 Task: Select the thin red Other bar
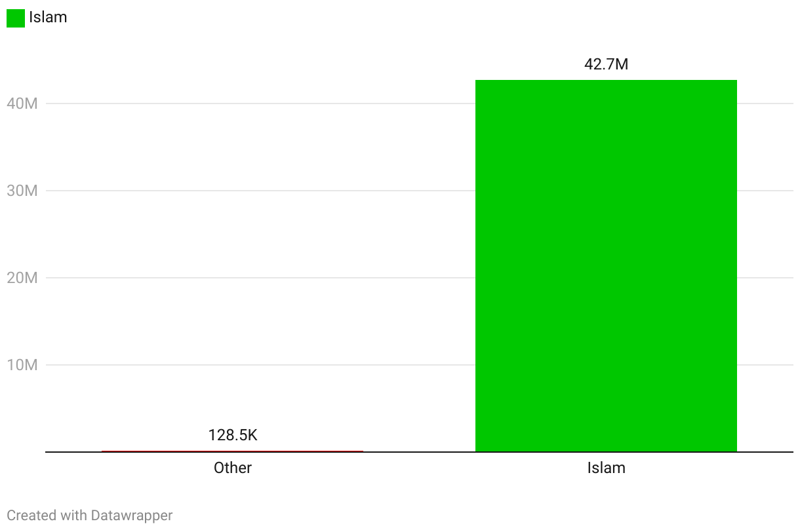232,451
